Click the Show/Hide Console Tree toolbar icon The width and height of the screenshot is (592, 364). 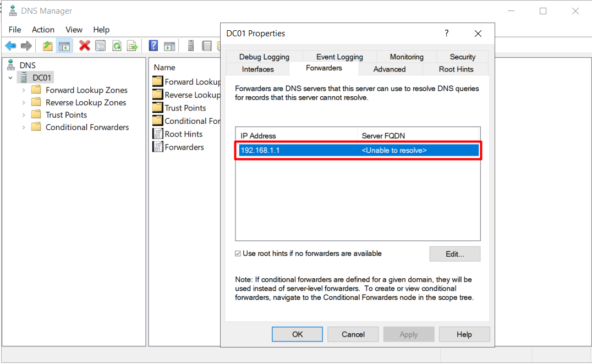pyautogui.click(x=64, y=46)
